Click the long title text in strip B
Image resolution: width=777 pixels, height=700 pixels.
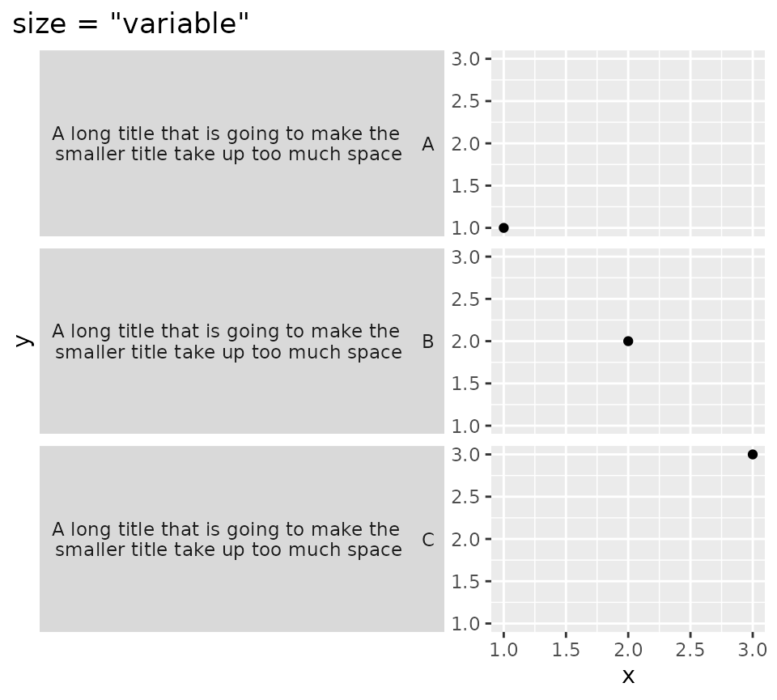pos(227,342)
